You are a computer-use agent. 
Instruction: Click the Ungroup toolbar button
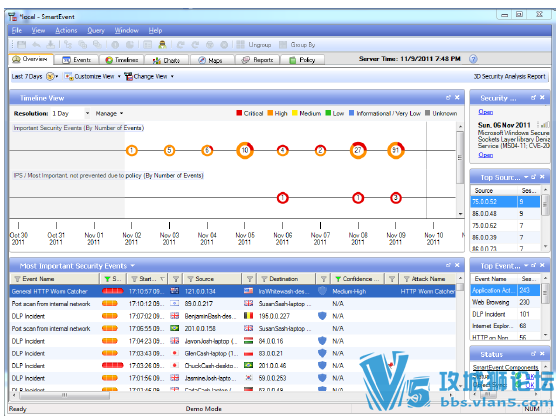coord(254,45)
